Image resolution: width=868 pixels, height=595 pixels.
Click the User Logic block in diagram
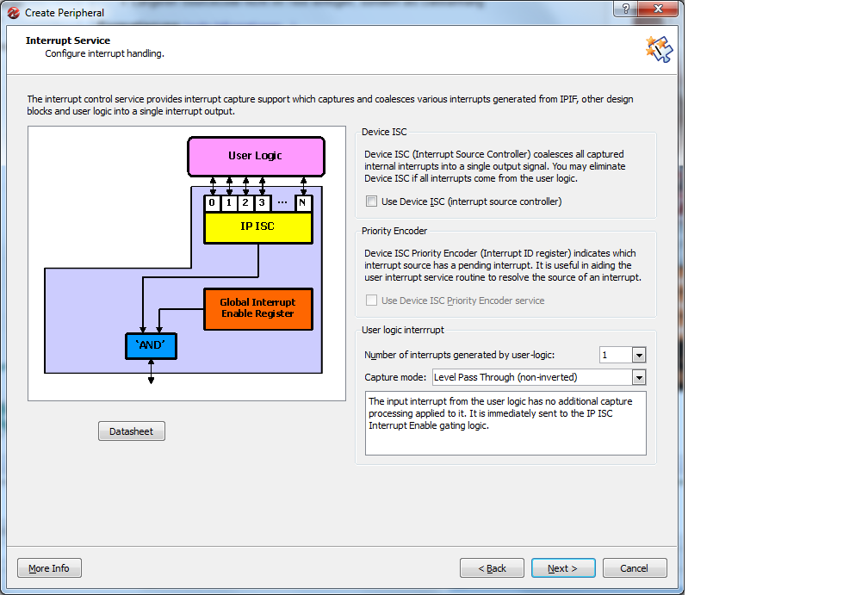[256, 156]
